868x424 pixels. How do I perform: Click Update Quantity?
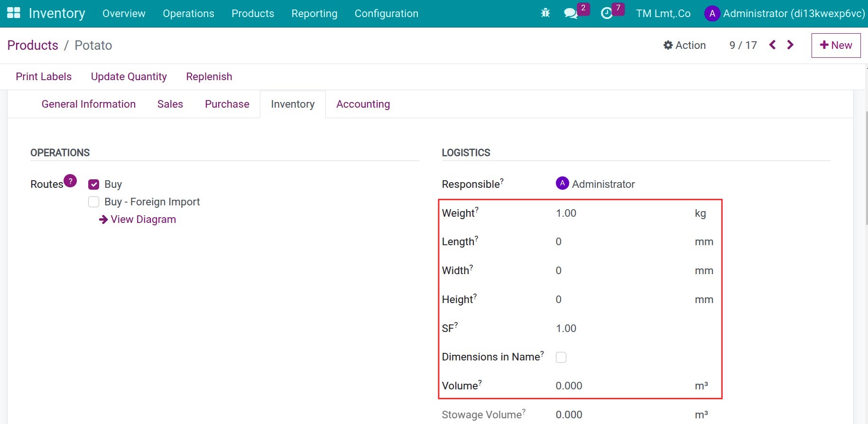coord(129,76)
